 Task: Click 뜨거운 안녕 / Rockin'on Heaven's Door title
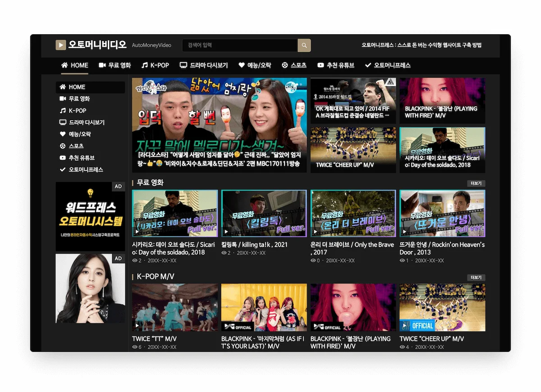tap(442, 248)
